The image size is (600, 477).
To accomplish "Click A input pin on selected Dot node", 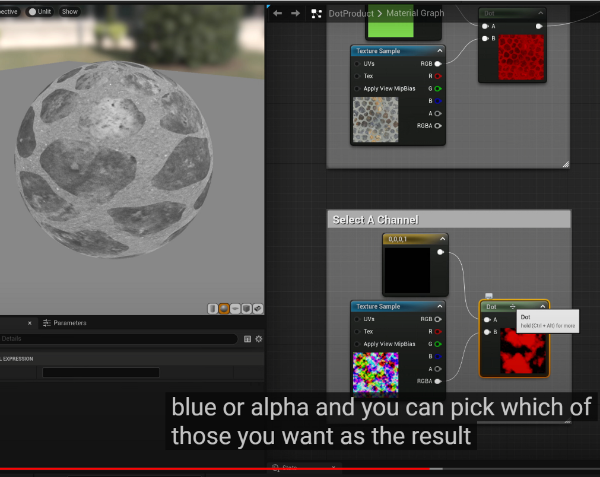I will coord(487,320).
